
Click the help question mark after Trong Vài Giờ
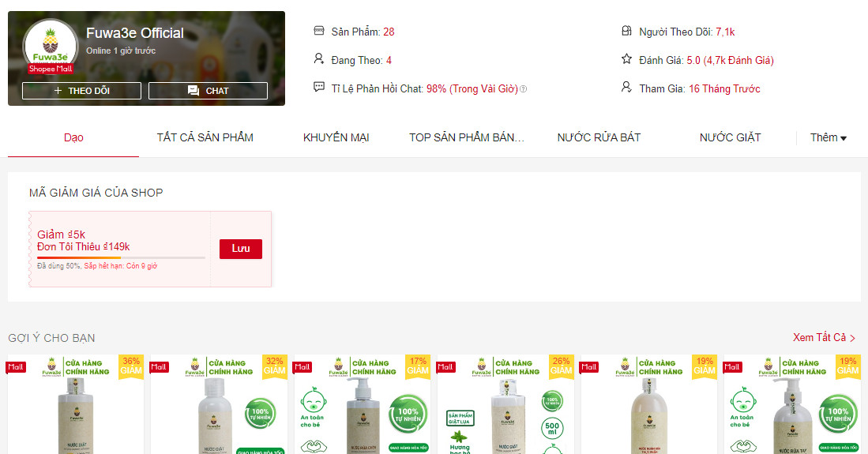(523, 89)
